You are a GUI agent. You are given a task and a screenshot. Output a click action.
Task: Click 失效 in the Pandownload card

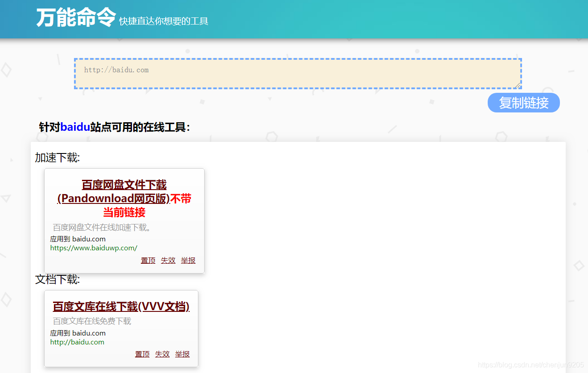(168, 261)
